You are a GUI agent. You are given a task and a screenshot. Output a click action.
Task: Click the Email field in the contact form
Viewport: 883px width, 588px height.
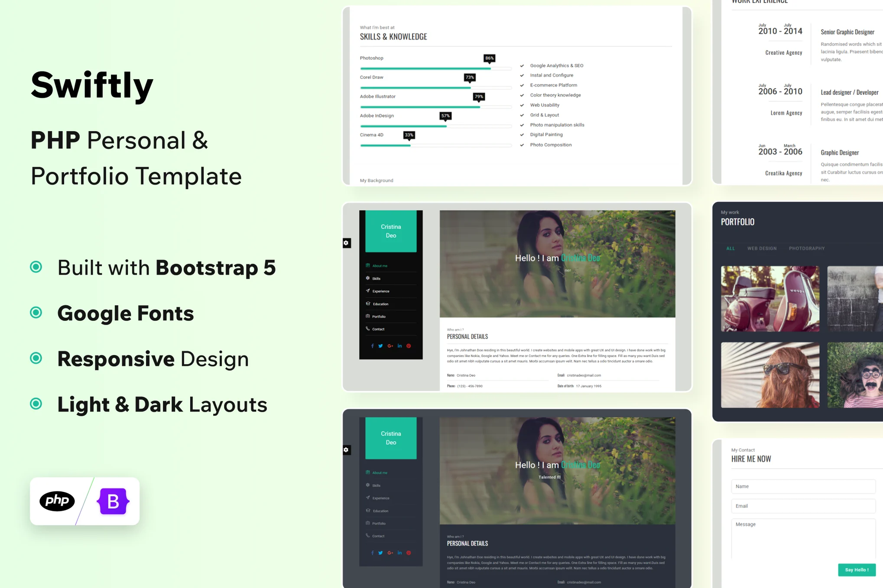point(803,506)
